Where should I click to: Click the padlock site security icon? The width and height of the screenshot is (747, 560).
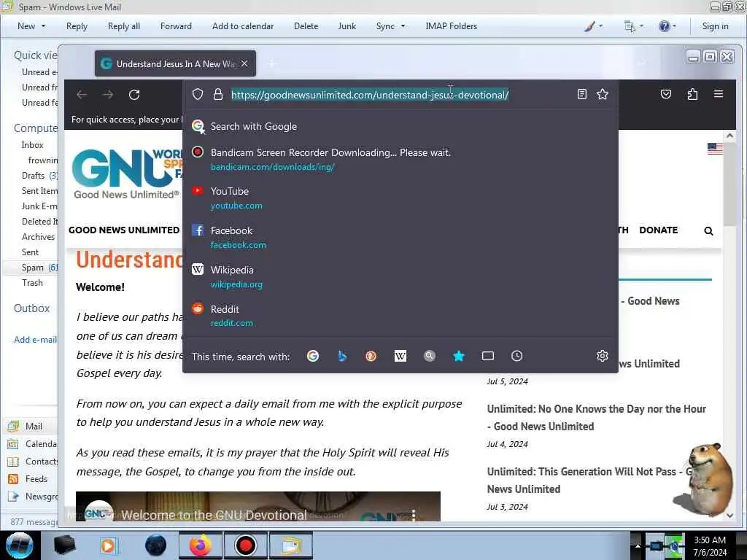218,94
